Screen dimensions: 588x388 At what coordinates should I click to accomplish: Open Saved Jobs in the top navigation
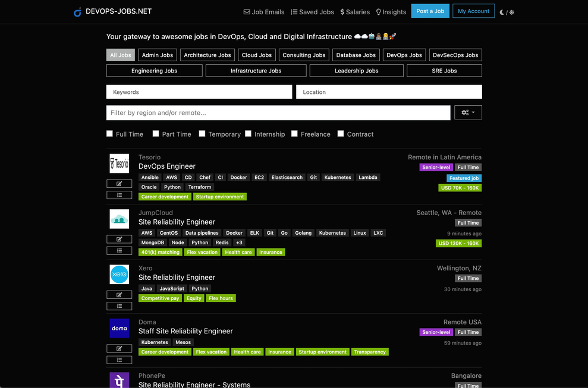(x=313, y=12)
